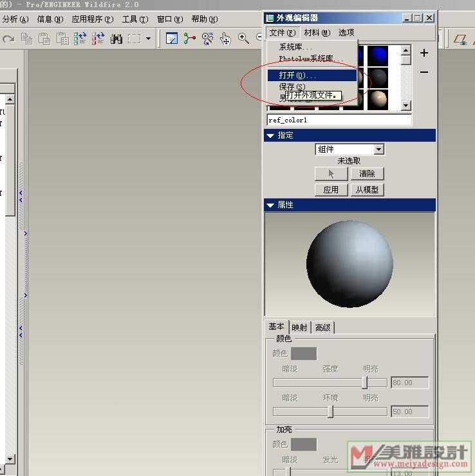This screenshot has height=476, width=475.
Task: Collapse the 指定 section
Action: click(x=270, y=136)
